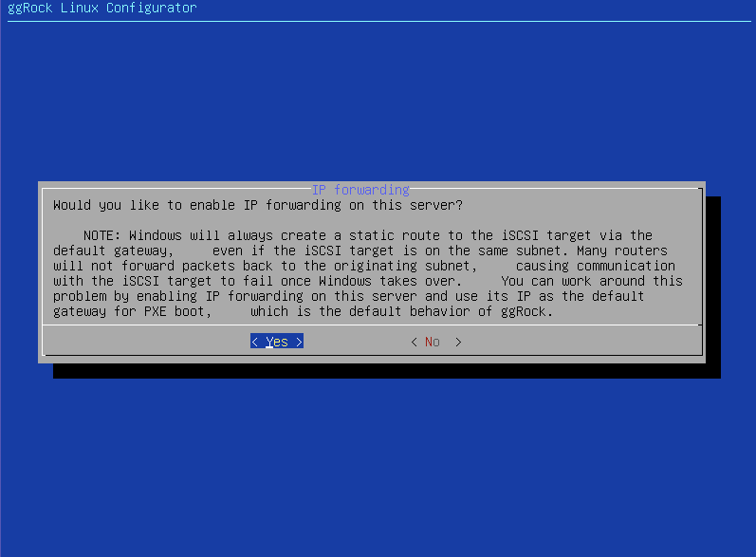756x557 pixels.
Task: Click the words 'causing communication' in the note
Action: [x=596, y=266]
